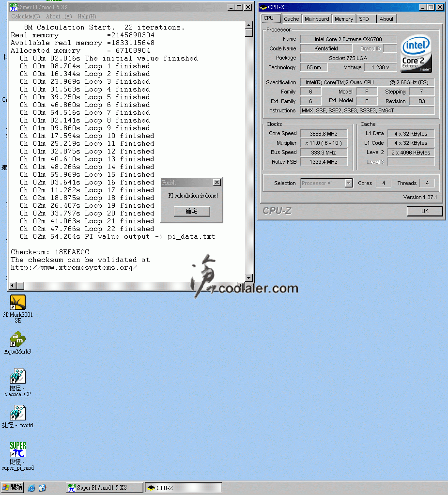This screenshot has width=448, height=495.
Task: Click the 確定 button in Finish dialog
Action: click(192, 211)
